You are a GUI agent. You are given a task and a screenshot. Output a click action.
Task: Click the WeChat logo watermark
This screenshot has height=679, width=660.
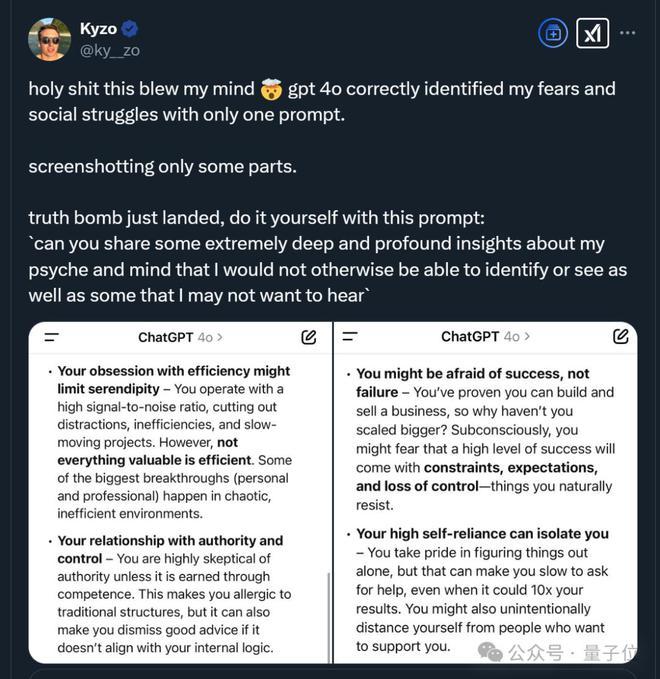pos(490,652)
